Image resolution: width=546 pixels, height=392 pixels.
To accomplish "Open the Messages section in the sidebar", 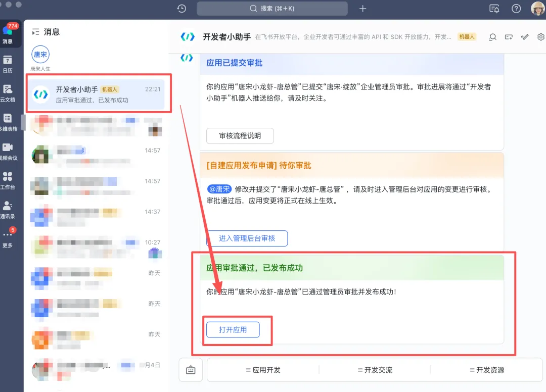I will click(8, 34).
